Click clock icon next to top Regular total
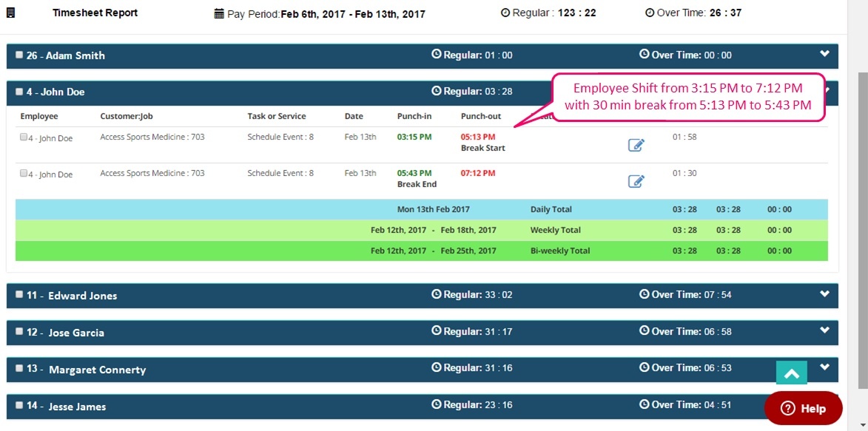This screenshot has width=868, height=431. pos(505,13)
